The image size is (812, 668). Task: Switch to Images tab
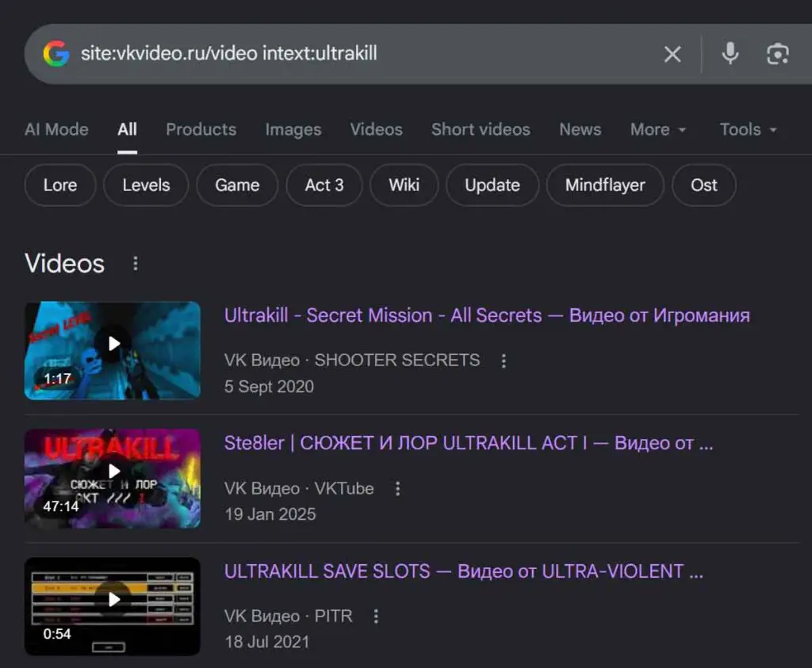(x=293, y=129)
